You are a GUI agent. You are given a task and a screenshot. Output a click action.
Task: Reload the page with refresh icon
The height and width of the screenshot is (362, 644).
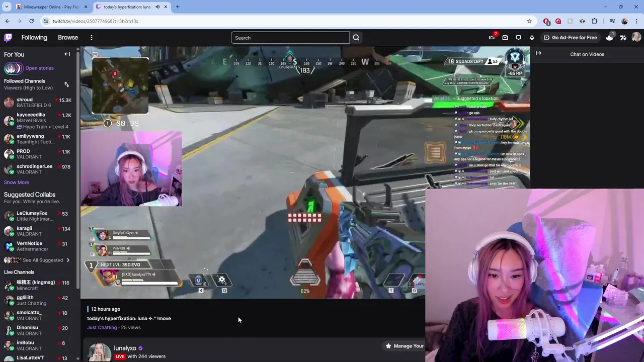31,21
